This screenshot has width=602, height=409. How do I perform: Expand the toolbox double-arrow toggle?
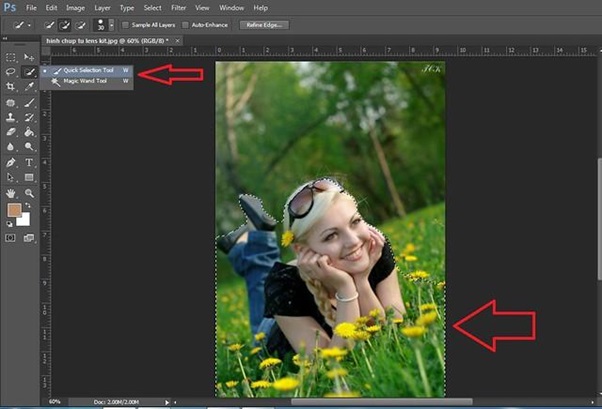click(5, 38)
